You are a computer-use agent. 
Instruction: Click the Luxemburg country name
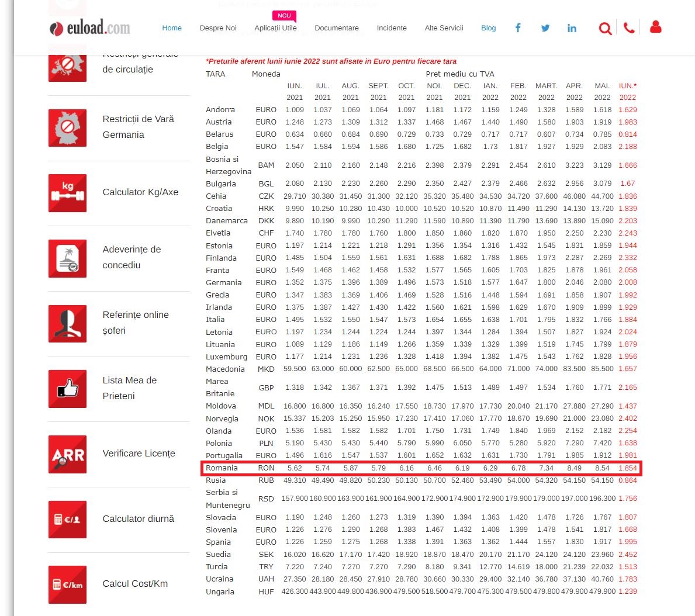(x=226, y=357)
